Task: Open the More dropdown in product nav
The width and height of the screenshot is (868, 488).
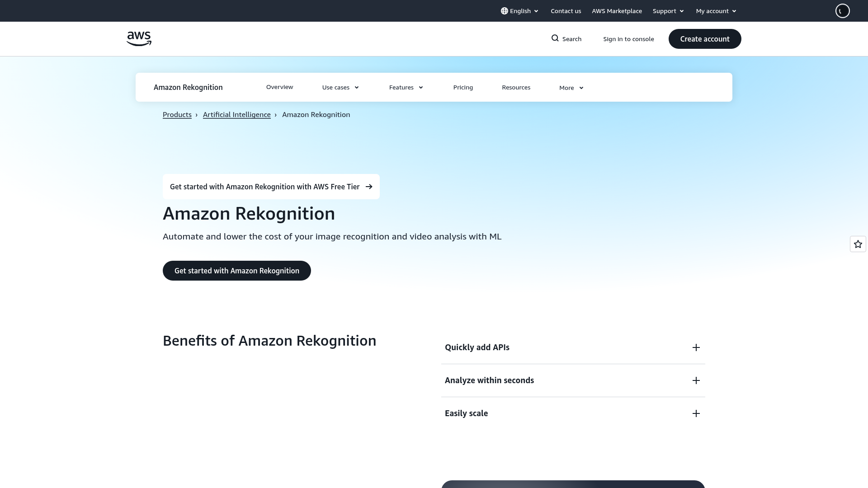Action: [571, 88]
